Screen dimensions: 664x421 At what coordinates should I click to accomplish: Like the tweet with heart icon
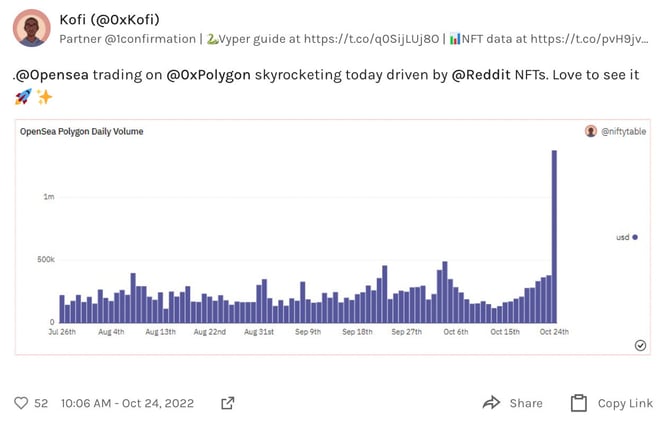click(x=21, y=403)
